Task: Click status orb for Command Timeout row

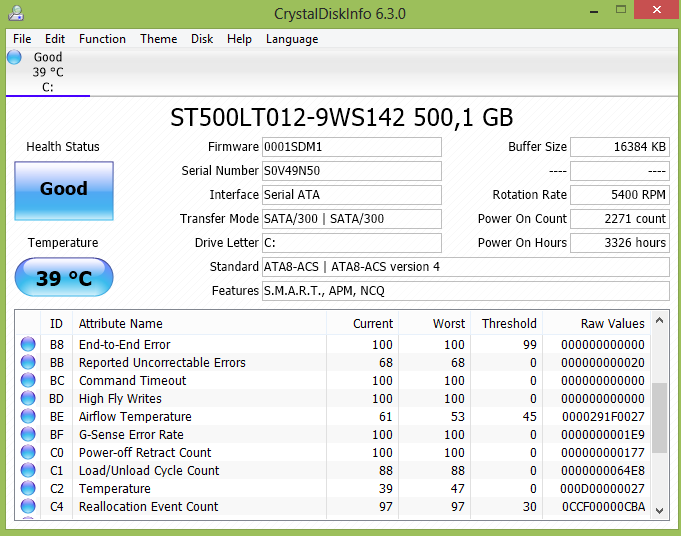Action: click(x=28, y=380)
